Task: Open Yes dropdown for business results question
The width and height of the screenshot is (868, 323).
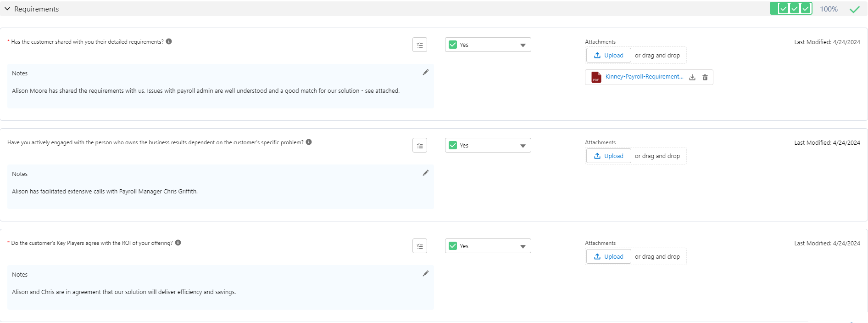Action: [x=488, y=146]
